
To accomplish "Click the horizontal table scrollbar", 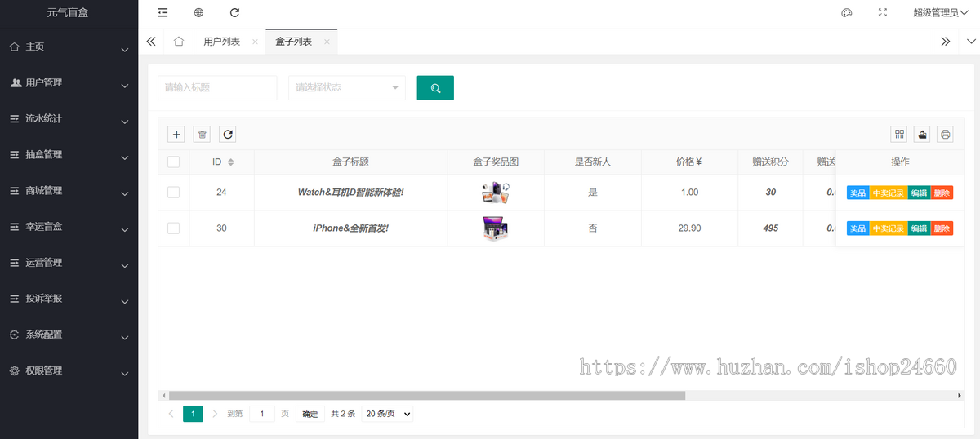I will pos(426,395).
